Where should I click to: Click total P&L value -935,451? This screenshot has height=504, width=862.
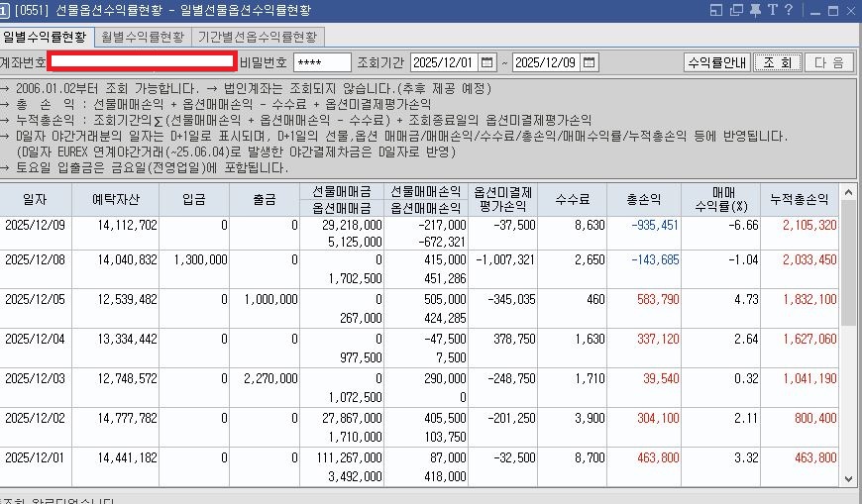[x=655, y=226]
